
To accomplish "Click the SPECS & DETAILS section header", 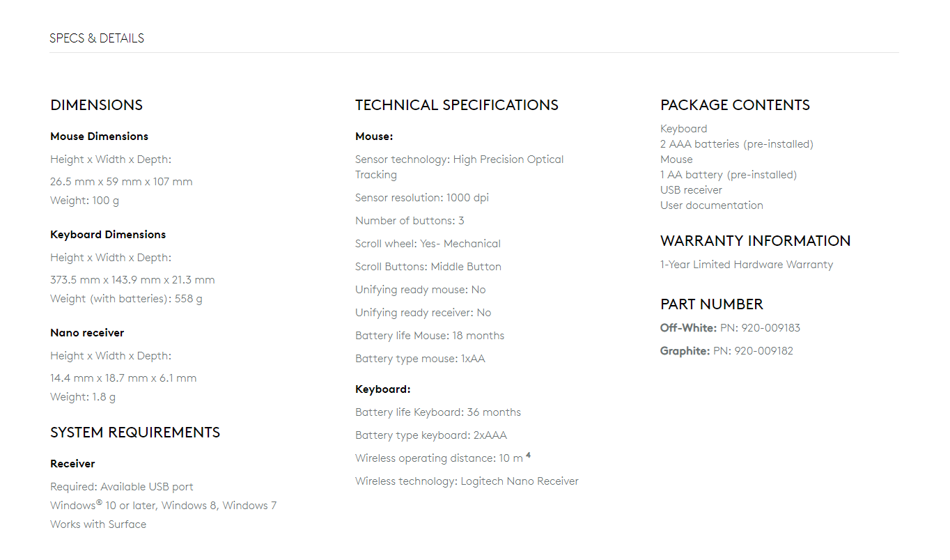I will pos(97,38).
